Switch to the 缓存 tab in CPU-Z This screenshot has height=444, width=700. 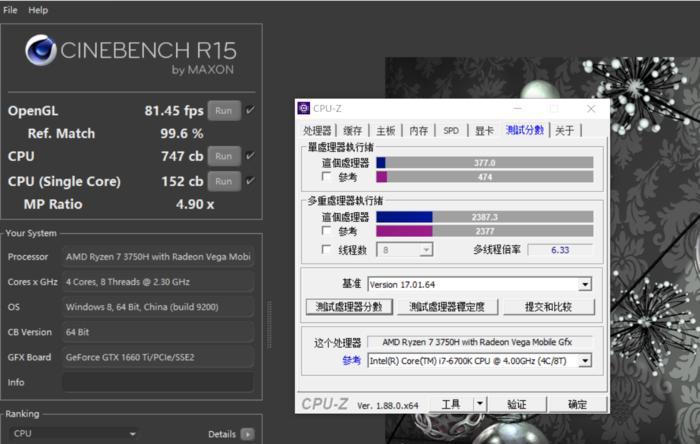(x=353, y=131)
